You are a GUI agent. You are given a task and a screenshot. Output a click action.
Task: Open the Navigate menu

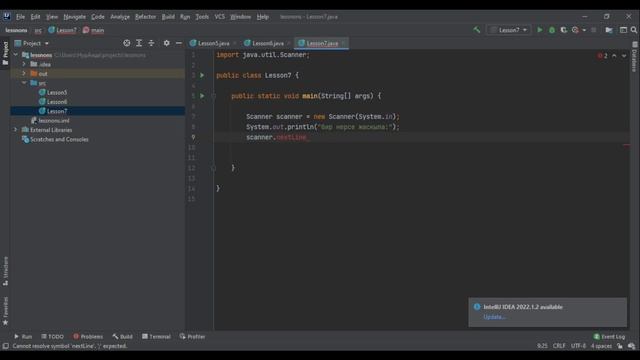tap(75, 17)
